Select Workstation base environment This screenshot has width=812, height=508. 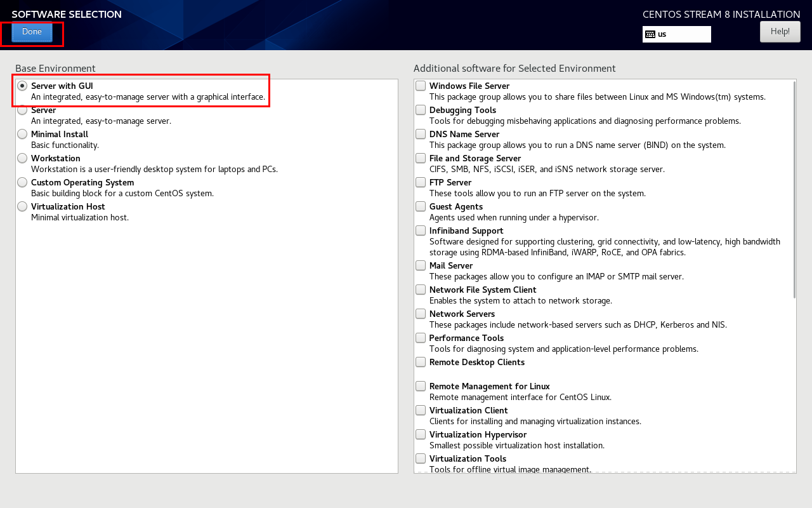coord(22,158)
